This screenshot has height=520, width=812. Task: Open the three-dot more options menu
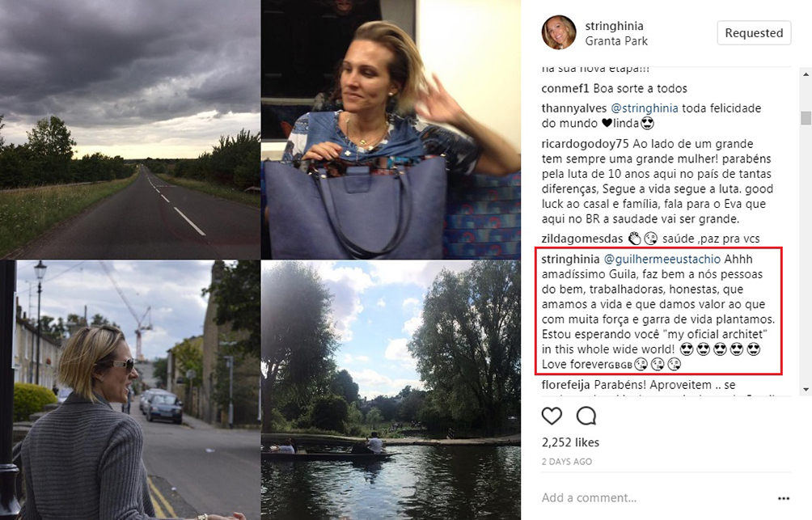[783, 498]
